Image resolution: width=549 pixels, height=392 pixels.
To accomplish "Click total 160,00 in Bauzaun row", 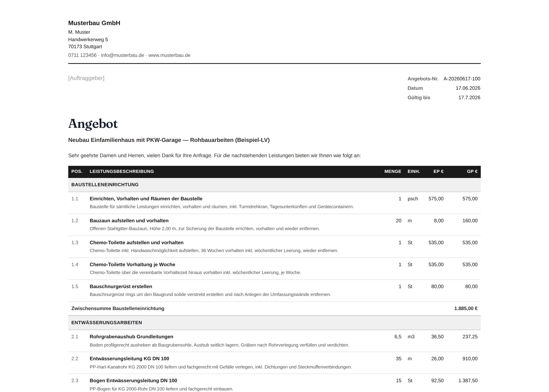I will 470,221.
